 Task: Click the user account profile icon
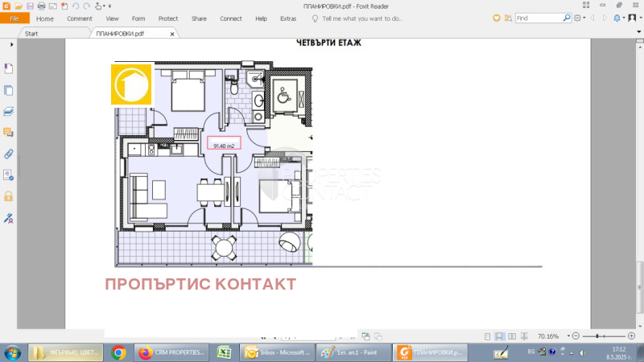632,18
